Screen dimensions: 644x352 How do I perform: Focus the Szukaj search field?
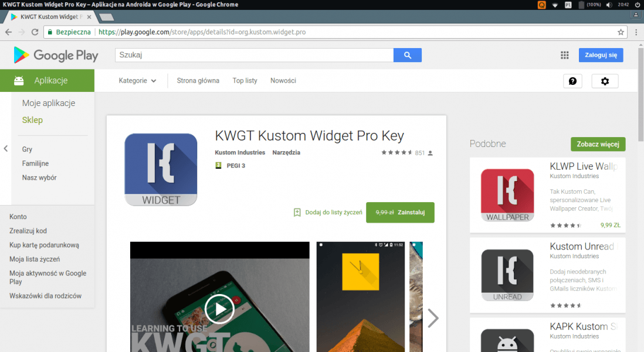coord(254,55)
